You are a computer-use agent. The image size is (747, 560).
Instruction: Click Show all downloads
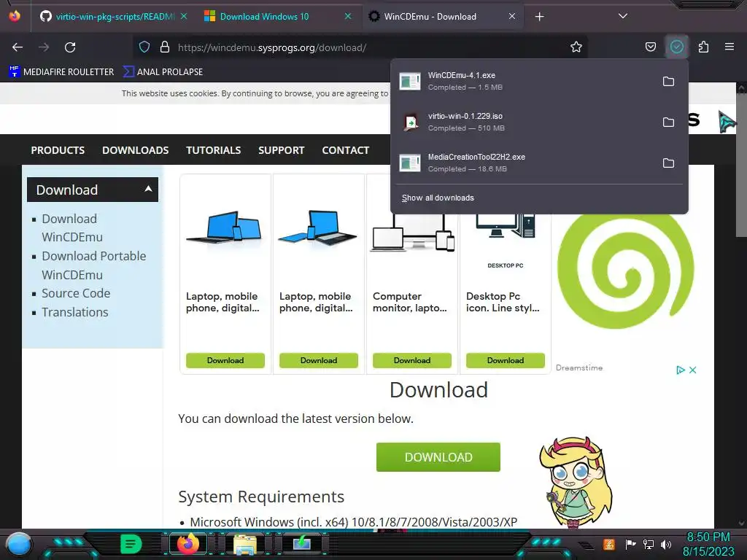tap(438, 198)
